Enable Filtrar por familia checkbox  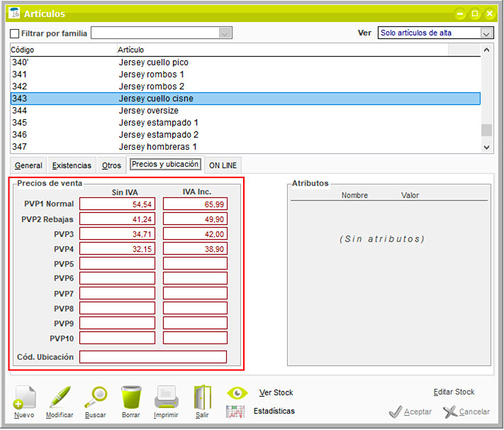[14, 33]
